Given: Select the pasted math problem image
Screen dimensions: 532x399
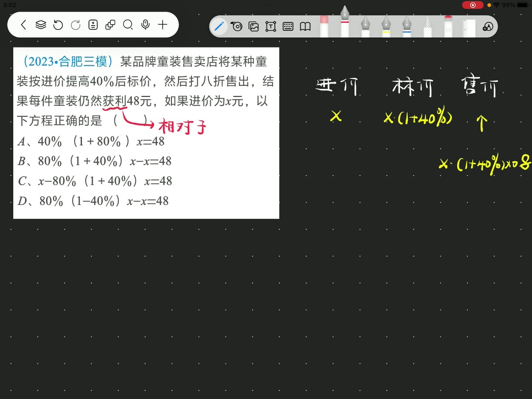Looking at the screenshot, I should [146, 133].
